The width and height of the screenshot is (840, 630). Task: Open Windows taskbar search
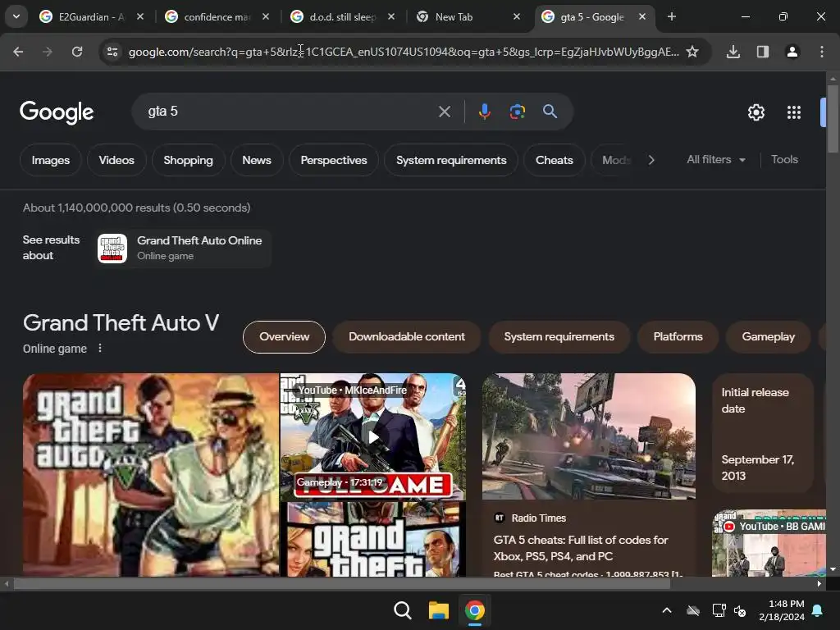(402, 610)
